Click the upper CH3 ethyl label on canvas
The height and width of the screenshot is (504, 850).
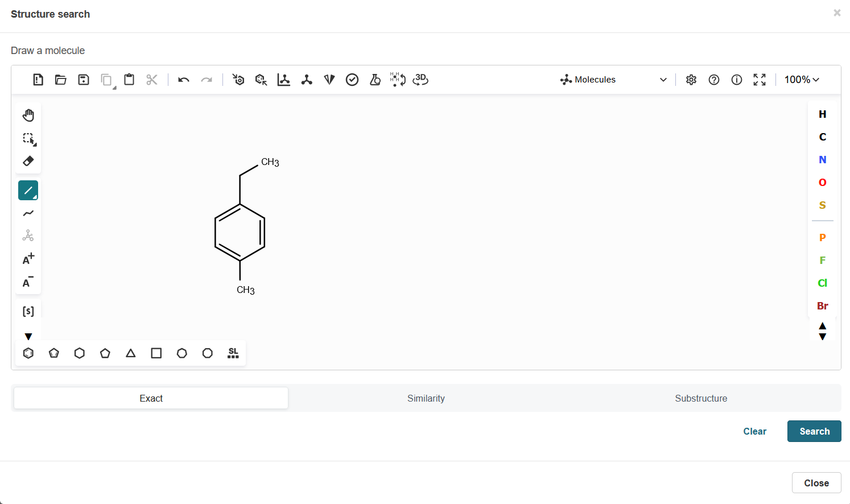(270, 162)
